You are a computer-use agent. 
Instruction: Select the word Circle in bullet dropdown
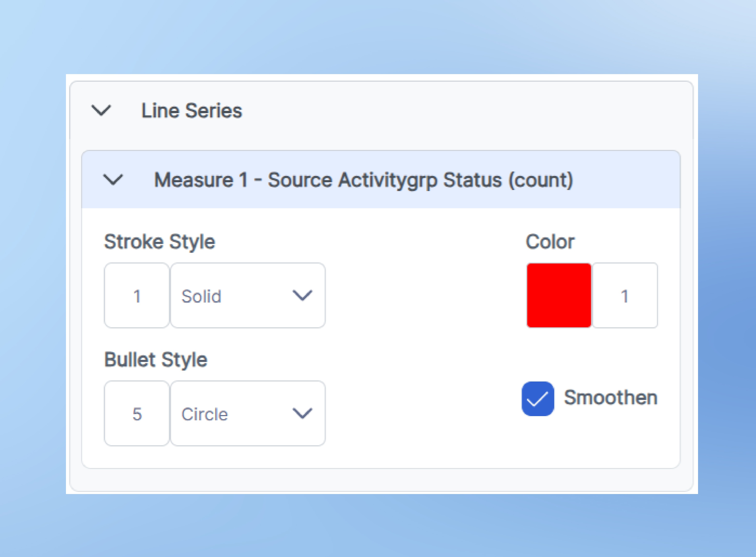204,414
